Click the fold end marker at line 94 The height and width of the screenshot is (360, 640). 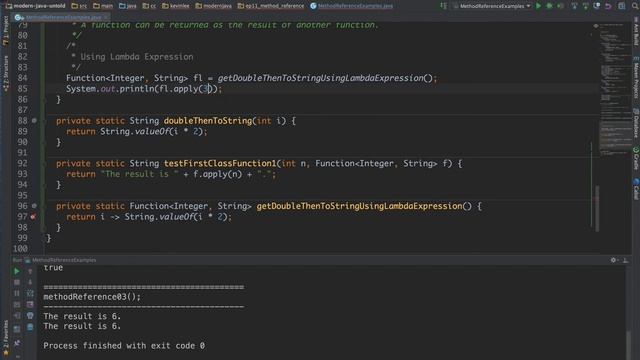pyautogui.click(x=44, y=185)
